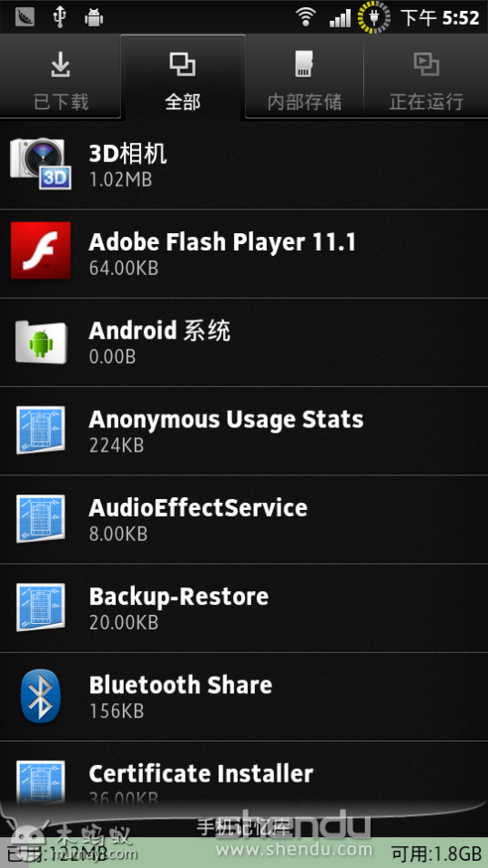Open the AudioEffectService list entry
Viewport: 488px width, 868px height.
point(244,519)
